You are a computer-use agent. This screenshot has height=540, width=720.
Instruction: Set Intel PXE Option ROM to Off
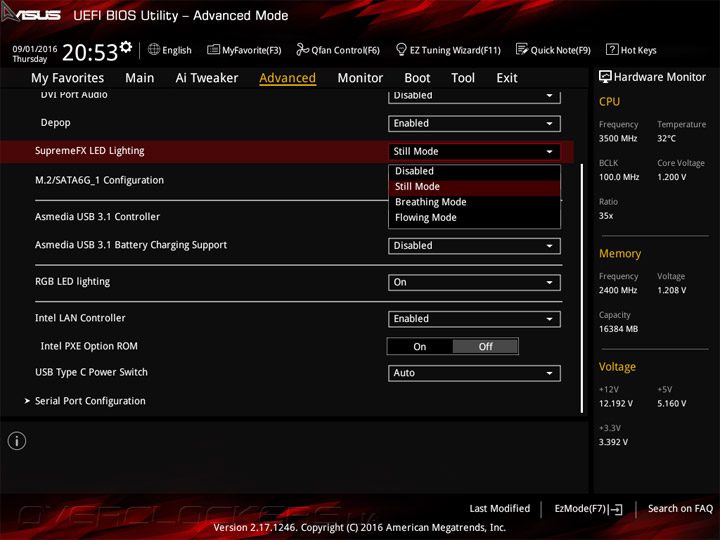pos(485,347)
